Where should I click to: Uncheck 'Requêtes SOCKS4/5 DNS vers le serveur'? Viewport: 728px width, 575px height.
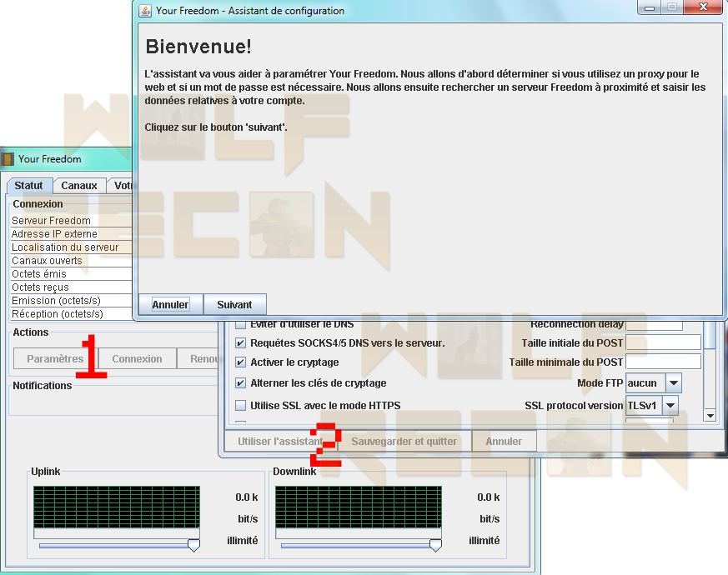tap(240, 343)
